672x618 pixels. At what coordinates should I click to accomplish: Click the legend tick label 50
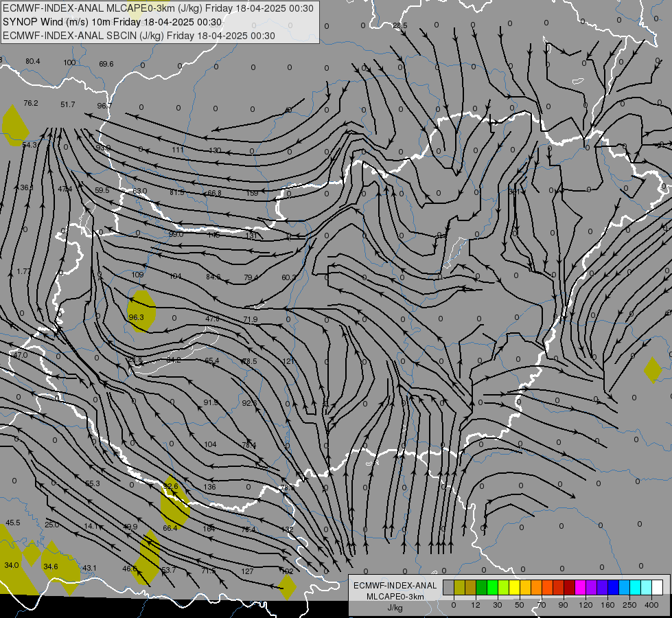pos(520,605)
